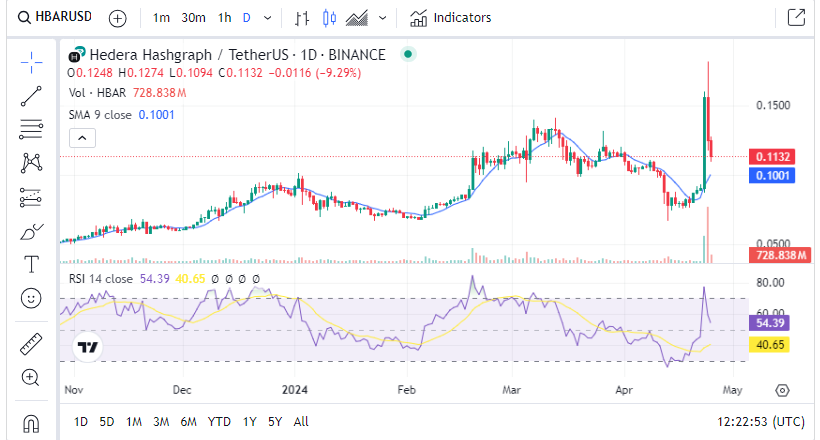Switch to bars chart style
The image size is (820, 440).
coord(302,18)
